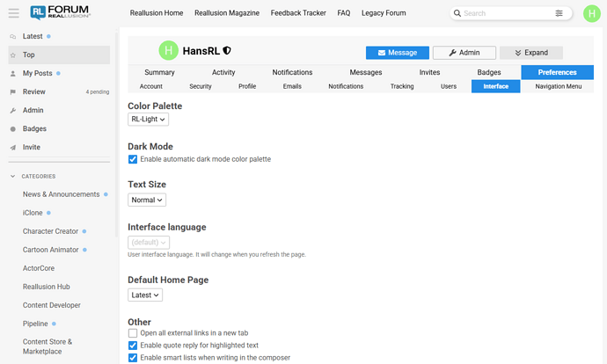Screen dimensions: 607x364
Task: Open the Reallusion Hub category
Action: point(46,287)
